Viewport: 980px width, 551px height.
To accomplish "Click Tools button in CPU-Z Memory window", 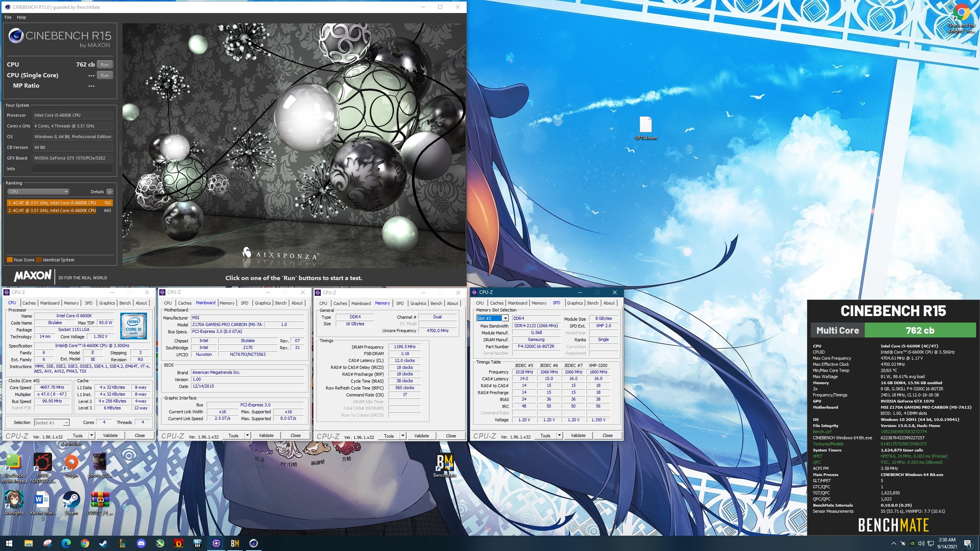I will click(x=389, y=436).
